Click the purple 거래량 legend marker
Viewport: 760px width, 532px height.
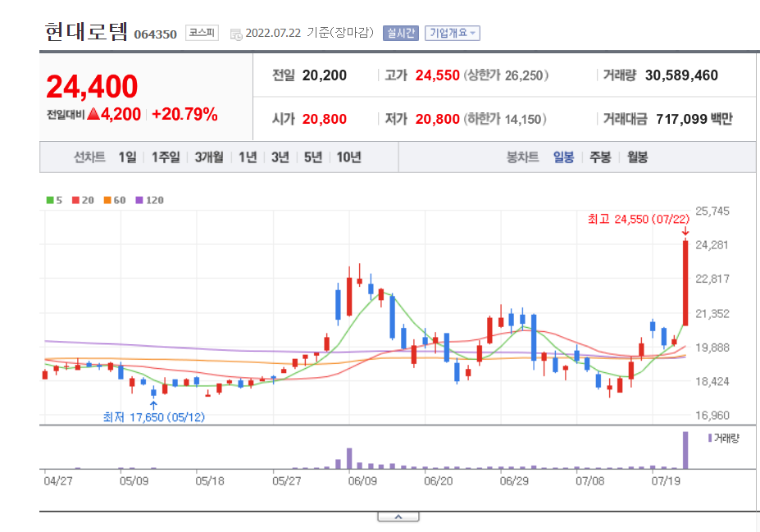(x=710, y=438)
